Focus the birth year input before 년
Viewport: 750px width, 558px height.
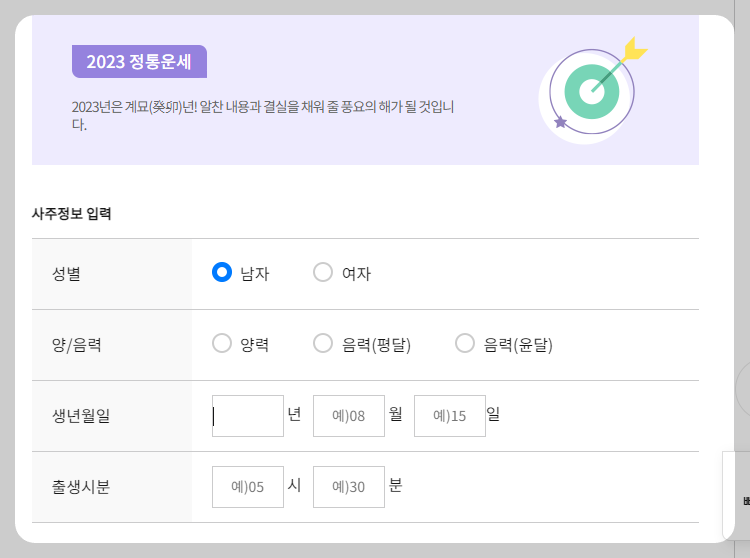tap(248, 416)
